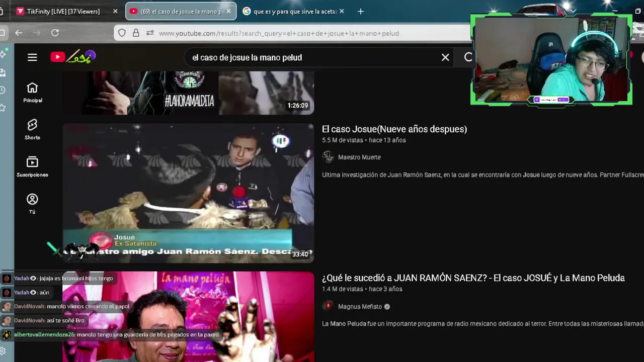
Task: Open a new browser tab with plus
Action: (360, 11)
